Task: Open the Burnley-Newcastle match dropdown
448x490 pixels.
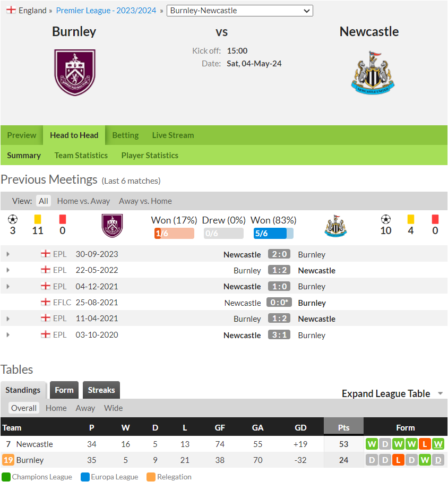Action: click(x=239, y=11)
